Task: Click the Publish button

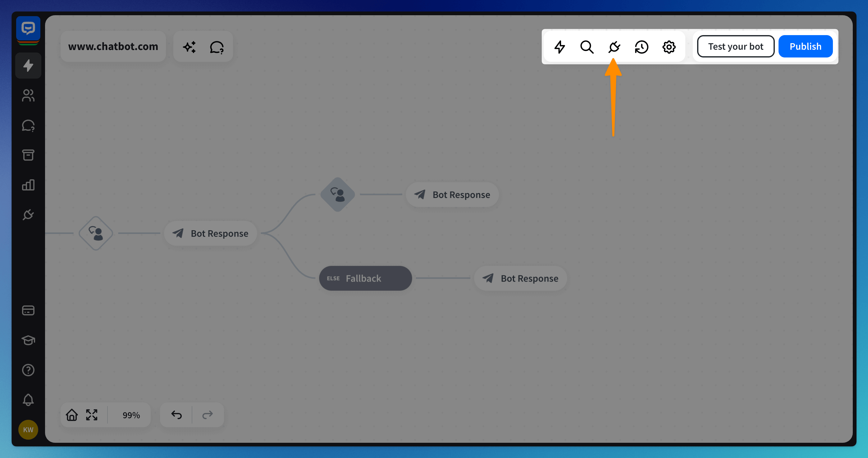Action: pos(805,46)
